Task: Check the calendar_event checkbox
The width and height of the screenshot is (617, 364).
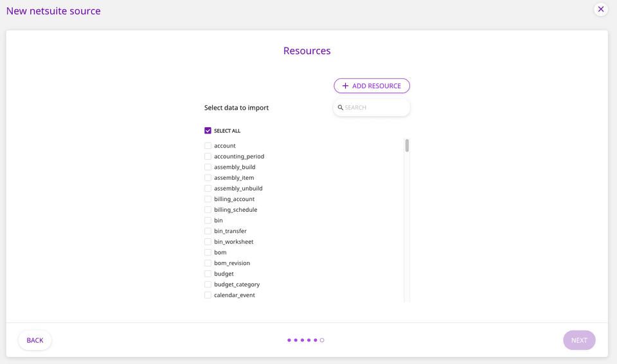Action: pyautogui.click(x=208, y=295)
